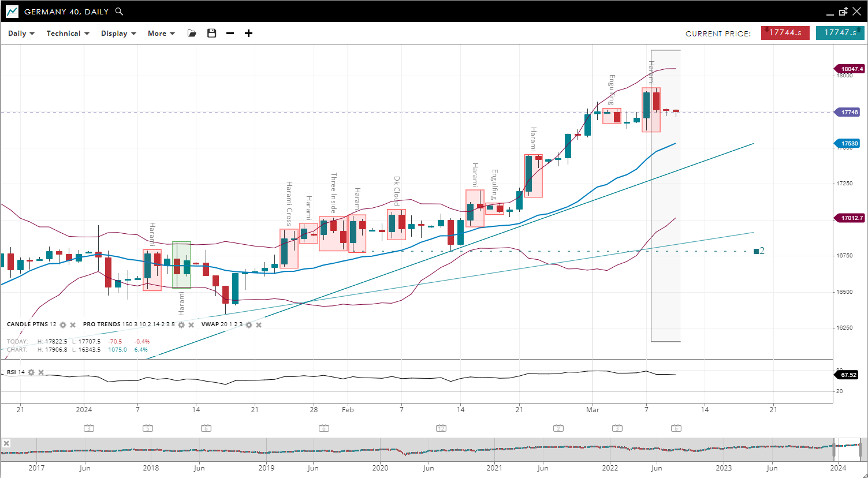Viewport: 868px width, 478px height.
Task: Remove the VWAP indicator from chart
Action: point(259,325)
